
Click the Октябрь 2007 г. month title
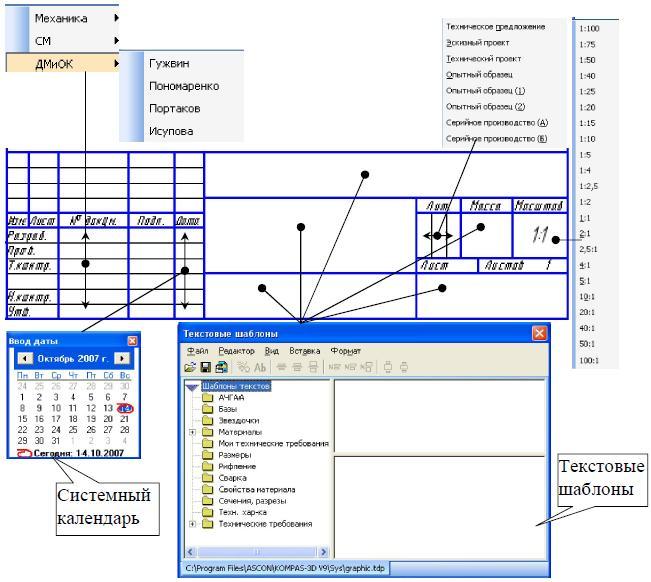(x=73, y=358)
